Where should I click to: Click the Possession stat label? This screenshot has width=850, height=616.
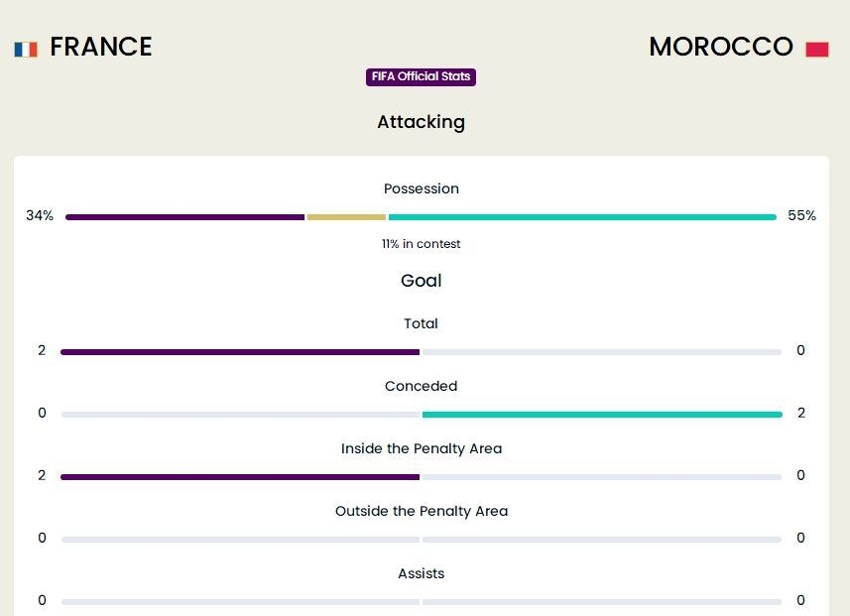pos(421,188)
